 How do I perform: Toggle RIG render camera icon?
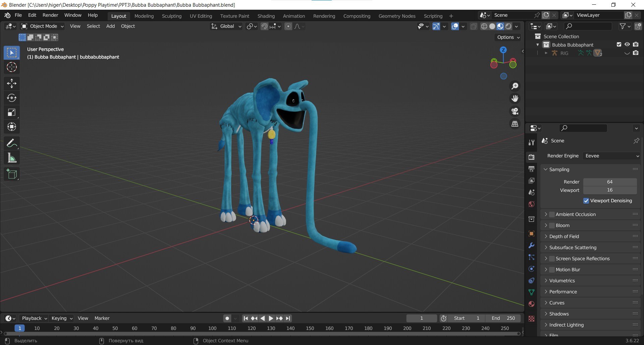click(x=636, y=53)
